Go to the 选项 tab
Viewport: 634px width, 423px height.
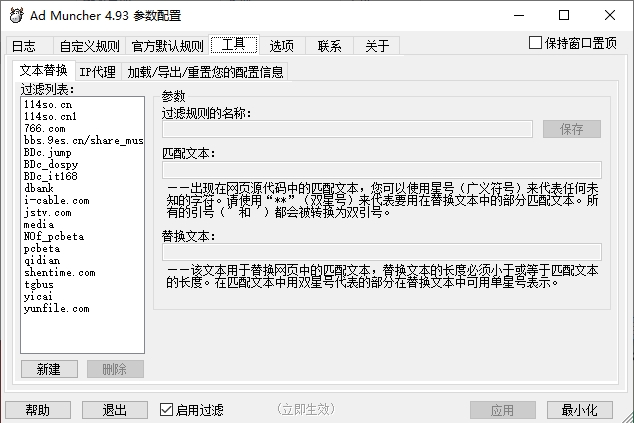point(282,46)
